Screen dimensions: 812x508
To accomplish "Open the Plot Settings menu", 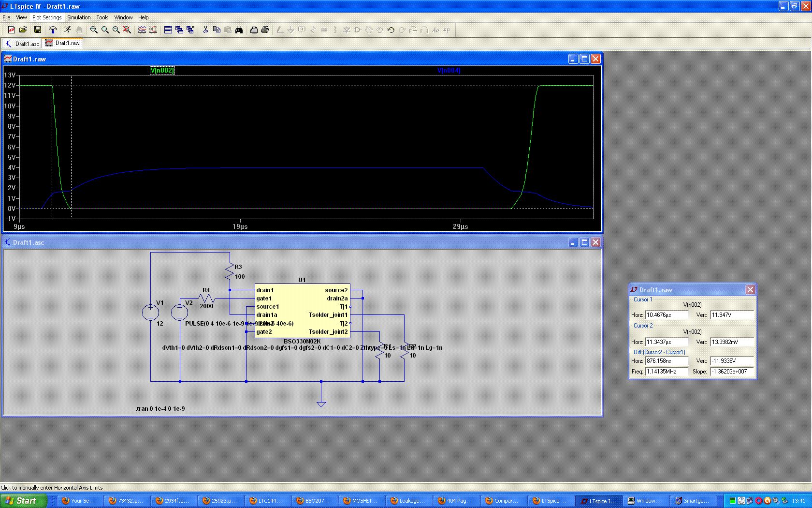I will tap(47, 17).
